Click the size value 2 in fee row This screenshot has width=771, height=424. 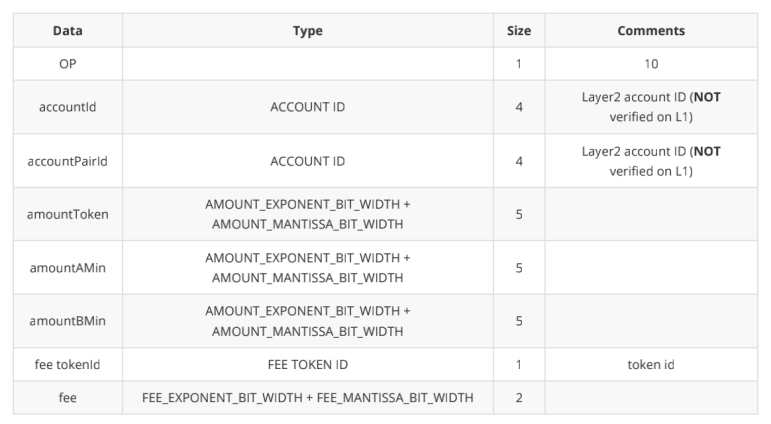[519, 398]
